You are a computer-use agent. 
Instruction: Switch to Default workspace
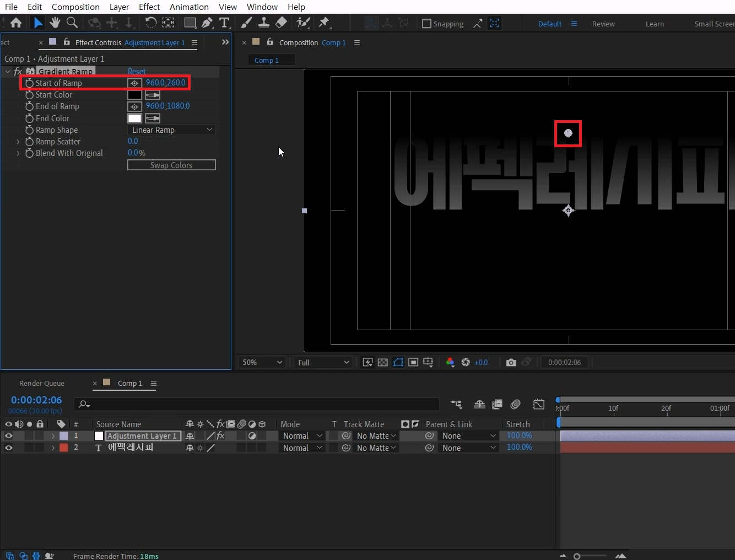click(x=550, y=24)
